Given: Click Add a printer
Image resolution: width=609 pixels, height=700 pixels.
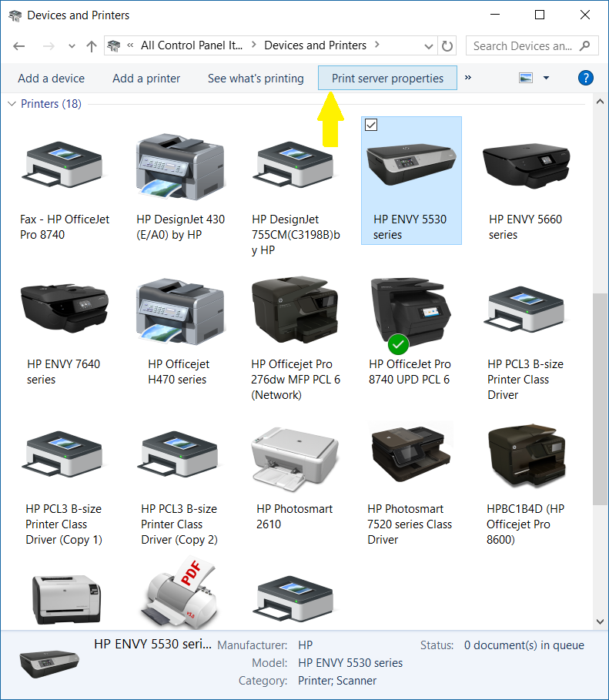Looking at the screenshot, I should (x=146, y=79).
